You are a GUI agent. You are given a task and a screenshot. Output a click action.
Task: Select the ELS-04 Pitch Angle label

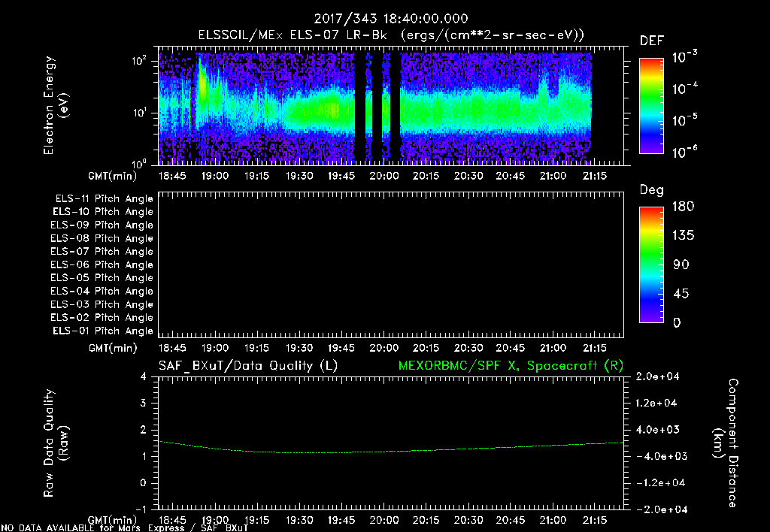coord(102,291)
